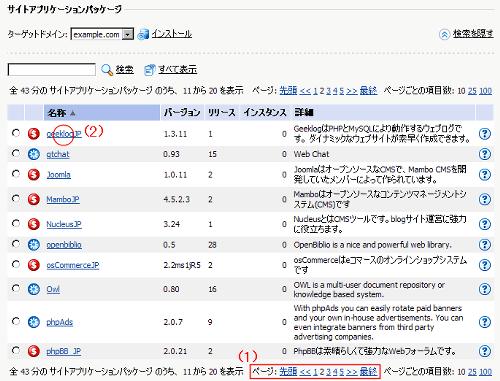Open the Owl package link
This screenshot has height=381, width=500.
[x=53, y=289]
